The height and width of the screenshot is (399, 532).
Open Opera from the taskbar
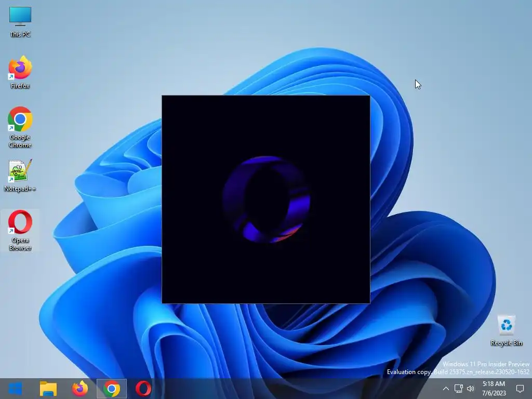(143, 389)
